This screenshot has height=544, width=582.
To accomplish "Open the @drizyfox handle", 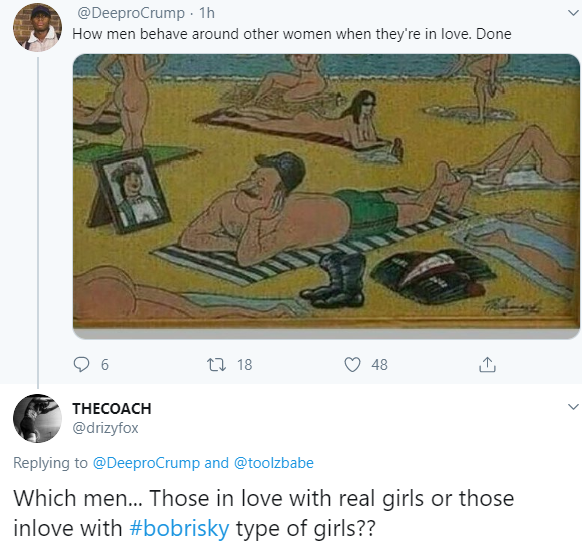I will [105, 428].
